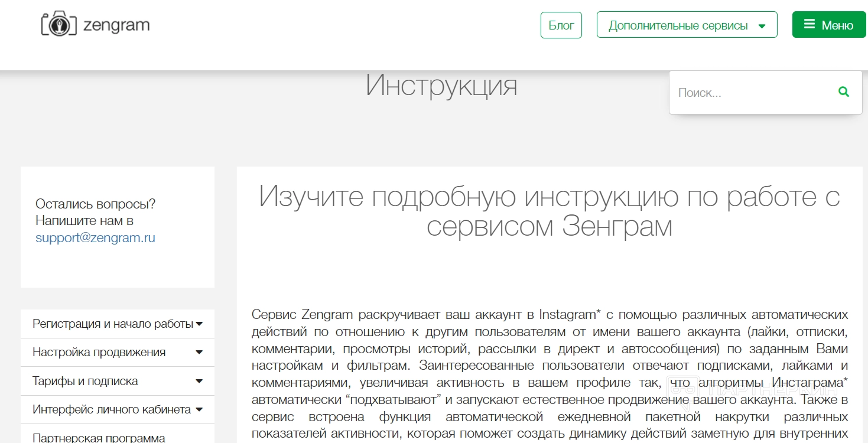Viewport: 868px width, 443px height.
Task: Expand arrow next to Регистрация и начало работы
Action: (199, 324)
